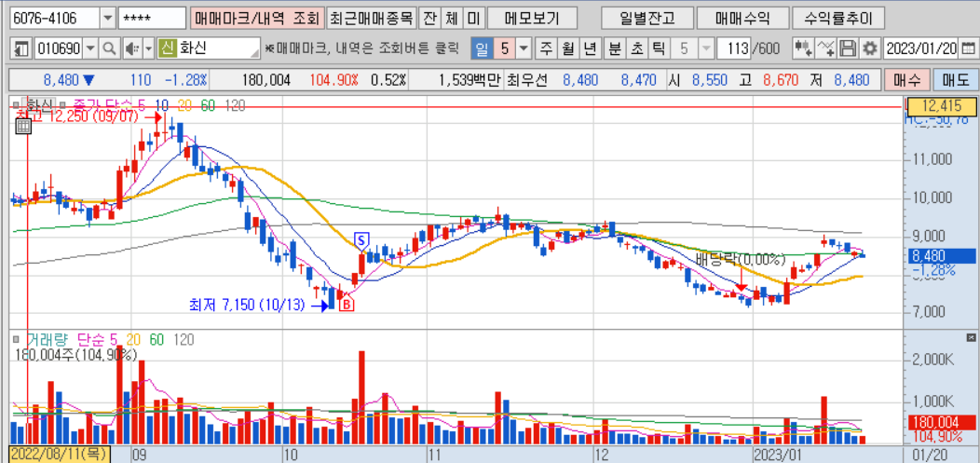This screenshot has width=980, height=463.
Task: Click the current price label 8,480 on axis
Action: pos(941,255)
